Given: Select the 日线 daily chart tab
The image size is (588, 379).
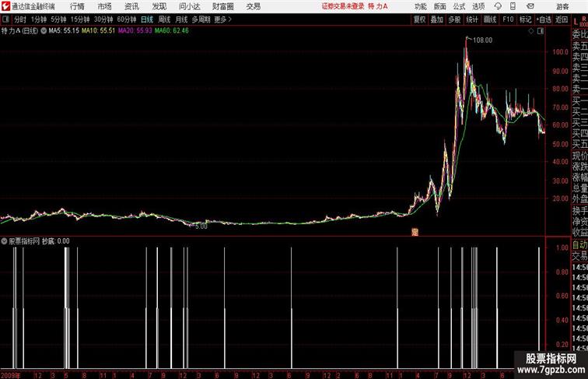Looking at the screenshot, I should coord(147,19).
